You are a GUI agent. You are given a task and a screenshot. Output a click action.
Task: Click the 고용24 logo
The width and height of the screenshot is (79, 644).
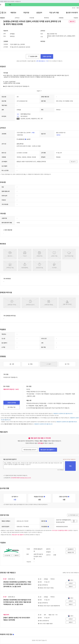pos(3,13)
